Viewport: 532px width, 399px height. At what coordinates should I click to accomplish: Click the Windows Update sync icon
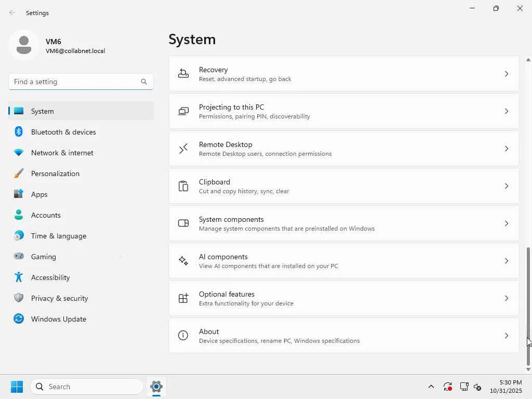pyautogui.click(x=19, y=318)
